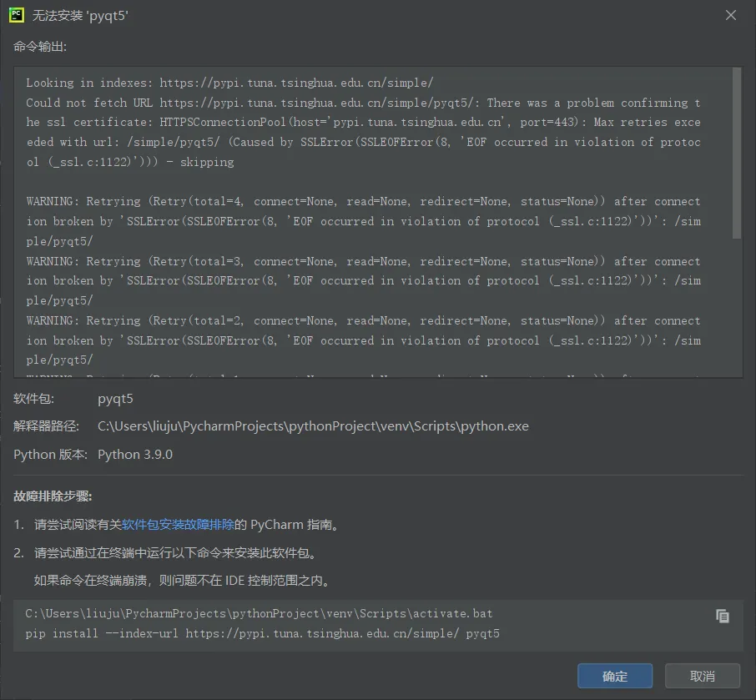Click the WARNING line with Retry total=3
756x700 pixels.
click(x=363, y=261)
